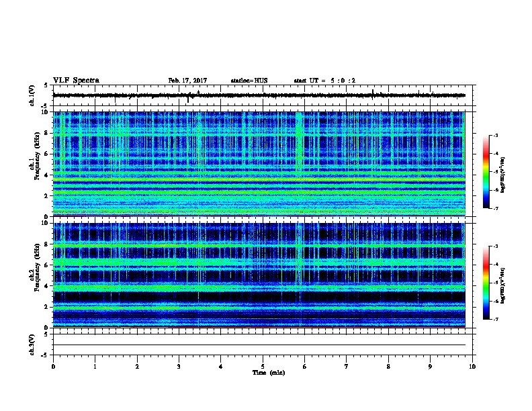Click the "Time (min)" x-axis label

point(269,373)
